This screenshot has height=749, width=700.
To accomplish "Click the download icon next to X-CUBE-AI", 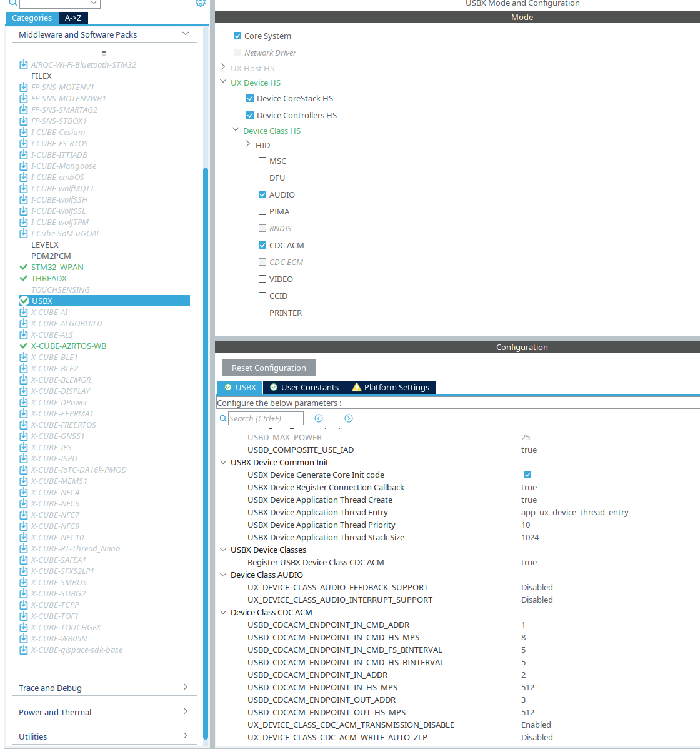I will tap(23, 312).
